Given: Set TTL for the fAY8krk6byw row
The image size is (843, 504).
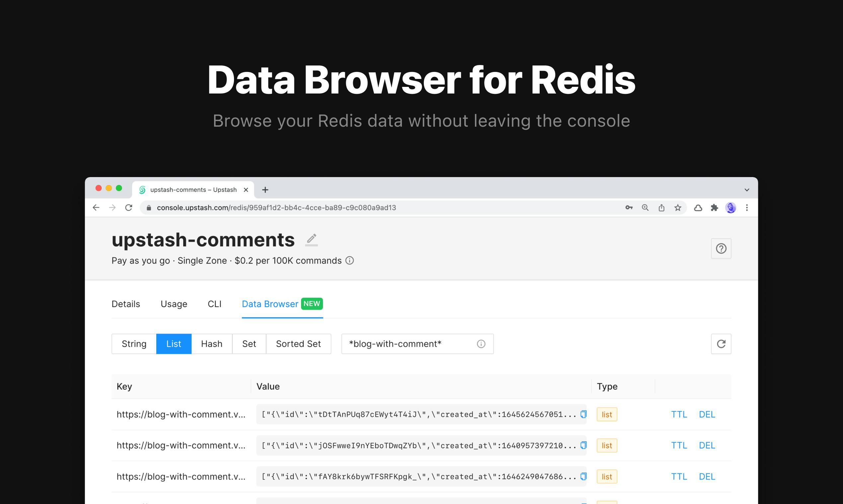Looking at the screenshot, I should tap(679, 476).
